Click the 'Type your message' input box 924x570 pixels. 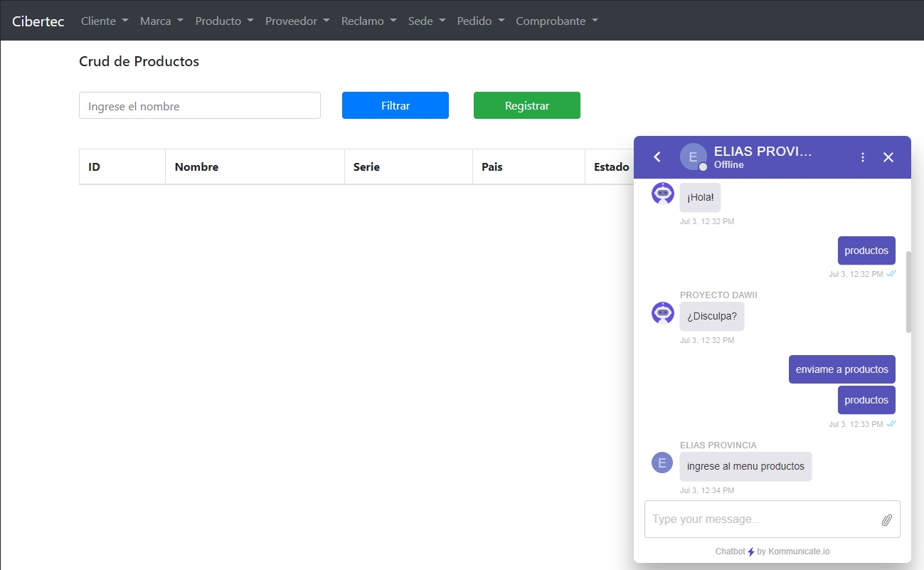(x=761, y=519)
